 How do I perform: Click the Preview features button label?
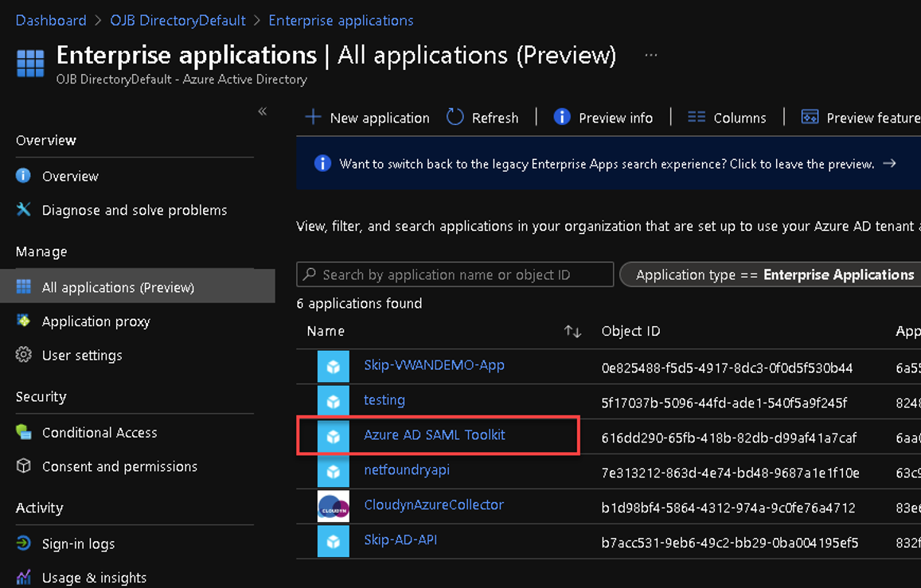click(x=873, y=118)
